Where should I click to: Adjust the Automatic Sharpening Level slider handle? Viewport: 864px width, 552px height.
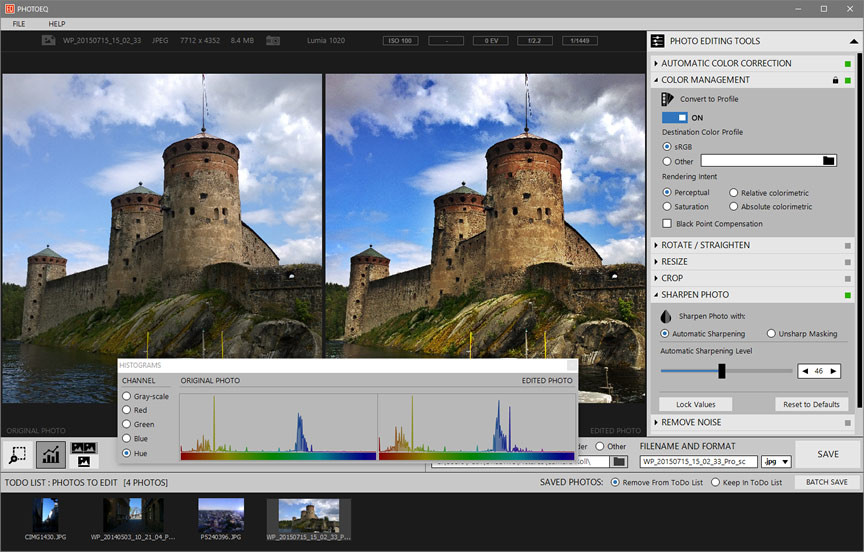(x=721, y=371)
